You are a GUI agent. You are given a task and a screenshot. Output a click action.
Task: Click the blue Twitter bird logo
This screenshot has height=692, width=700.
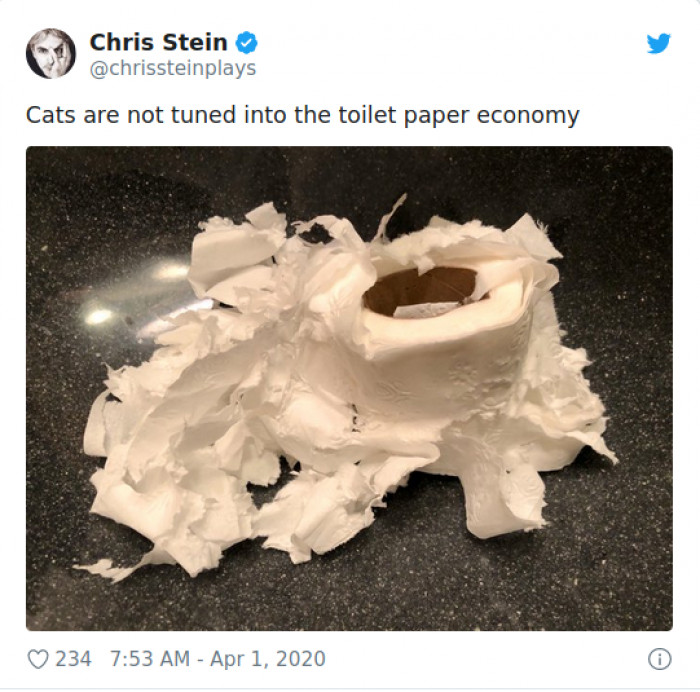[x=658, y=43]
